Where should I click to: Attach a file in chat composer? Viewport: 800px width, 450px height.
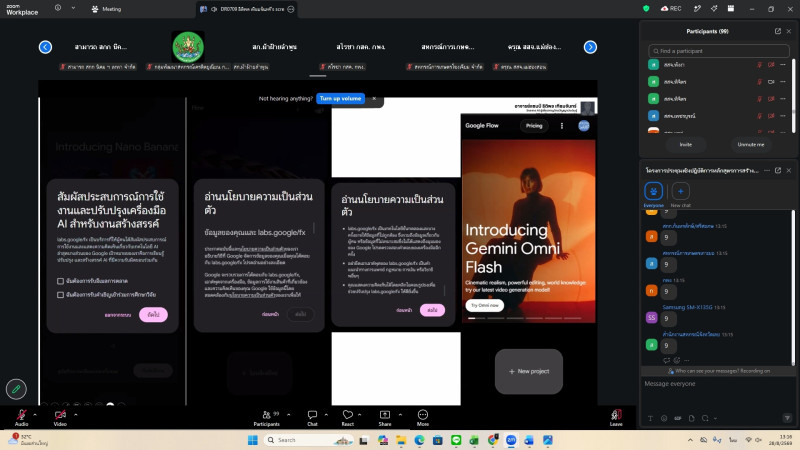pyautogui.click(x=691, y=418)
